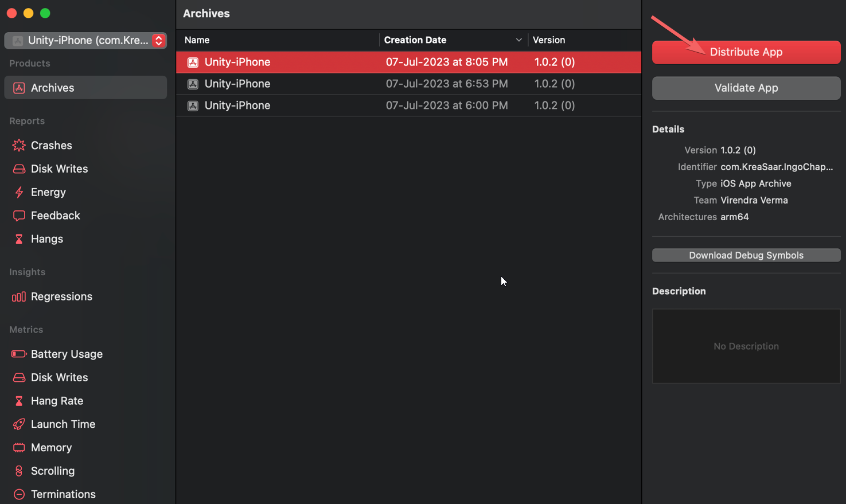The height and width of the screenshot is (504, 846).
Task: Click the Regressions bar chart icon
Action: [x=19, y=296]
